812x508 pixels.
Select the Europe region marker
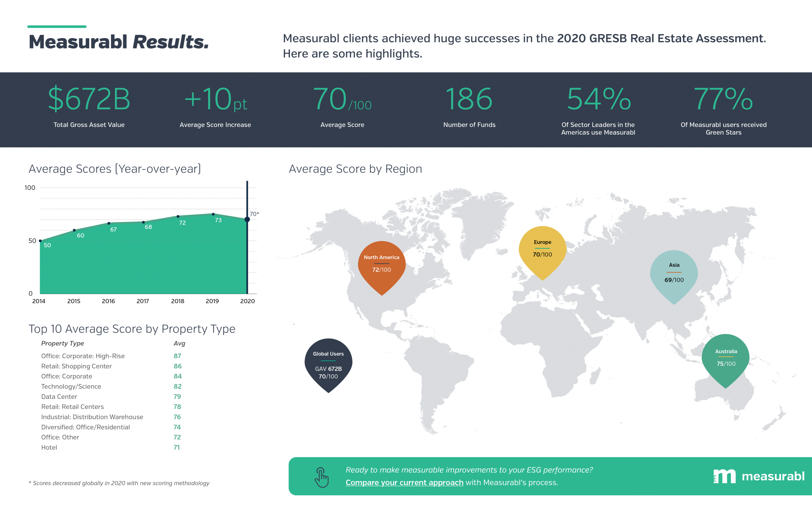coord(542,248)
